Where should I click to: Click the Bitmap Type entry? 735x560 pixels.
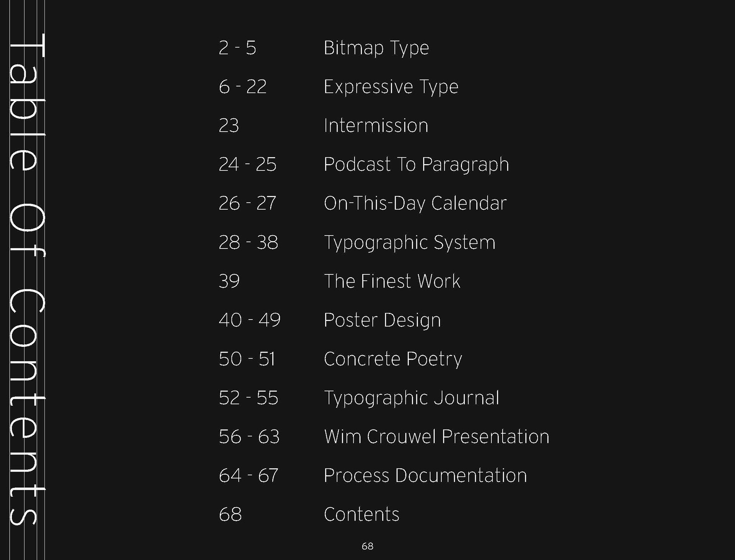376,48
